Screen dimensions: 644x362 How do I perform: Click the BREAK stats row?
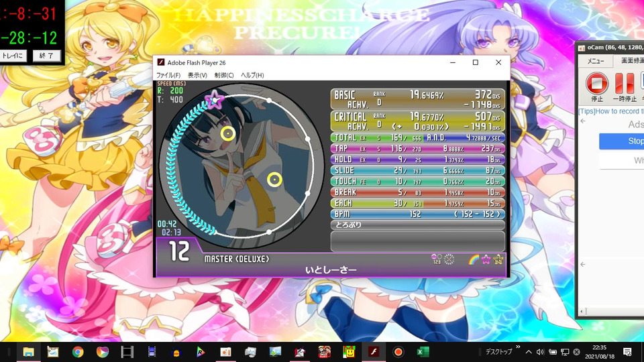click(x=418, y=192)
